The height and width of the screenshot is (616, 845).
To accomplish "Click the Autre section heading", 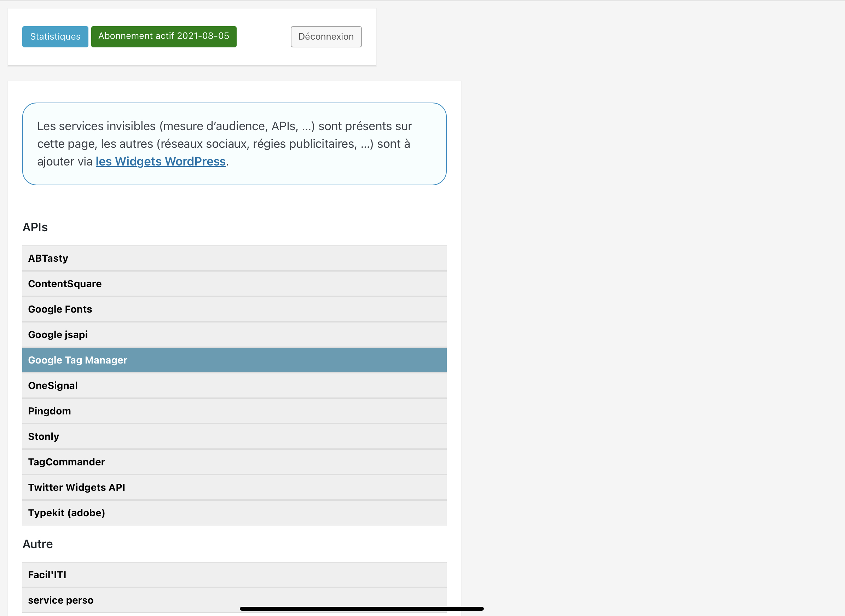I will [37, 544].
